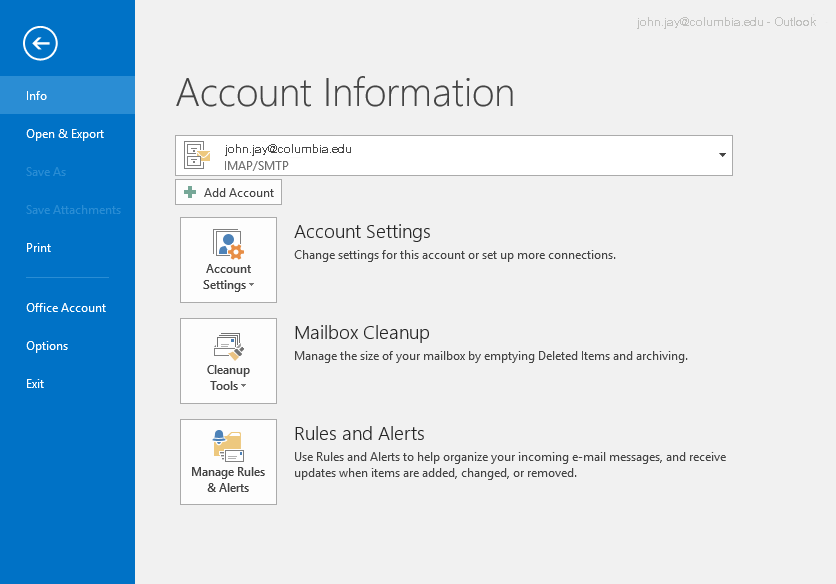The width and height of the screenshot is (836, 584).
Task: Open Office Account in the sidebar
Action: (x=67, y=308)
